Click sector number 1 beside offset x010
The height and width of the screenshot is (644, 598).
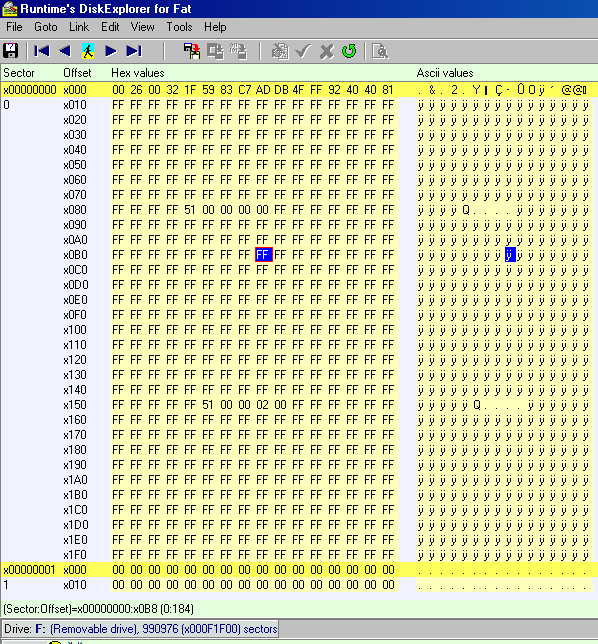pyautogui.click(x=6, y=585)
